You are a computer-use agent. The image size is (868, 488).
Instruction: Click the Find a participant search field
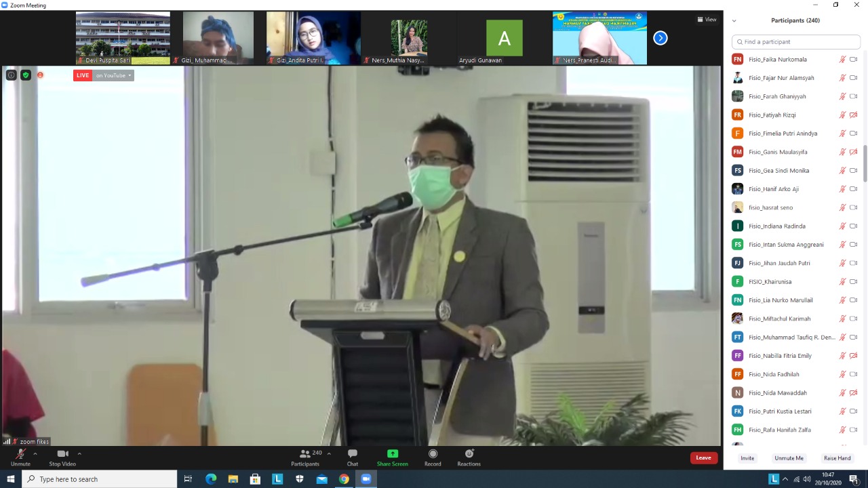point(796,42)
